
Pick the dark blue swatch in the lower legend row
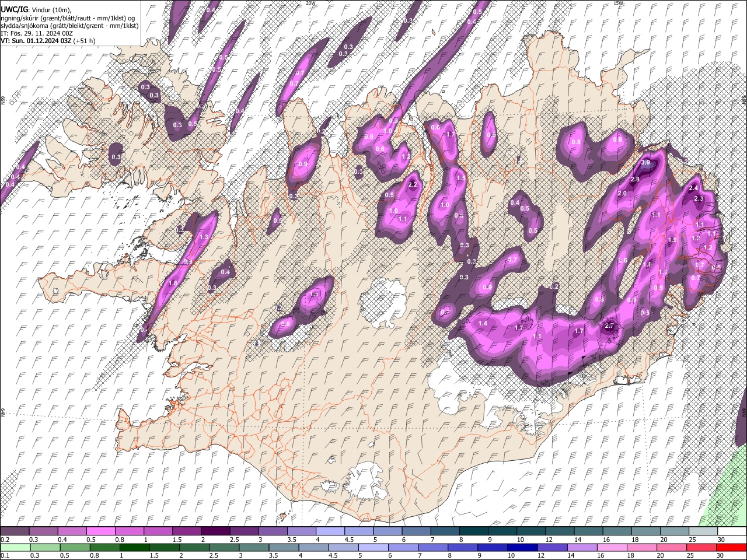tap(522, 547)
